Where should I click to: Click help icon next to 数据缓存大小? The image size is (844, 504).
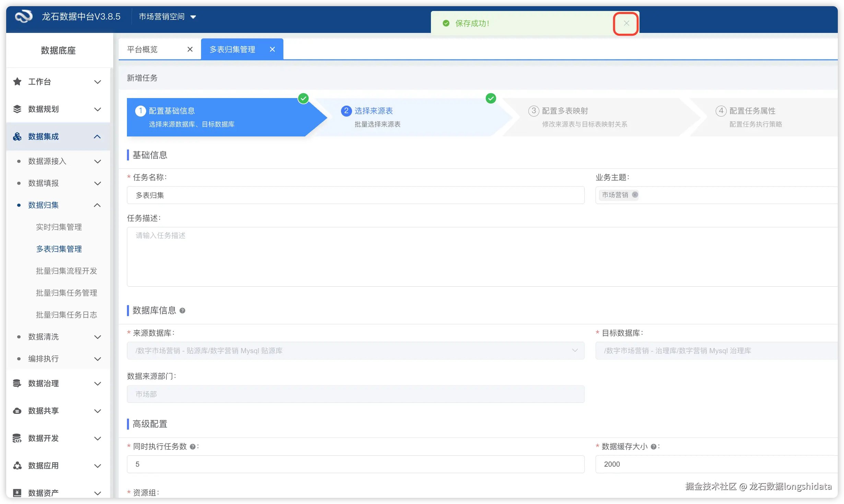pyautogui.click(x=654, y=447)
